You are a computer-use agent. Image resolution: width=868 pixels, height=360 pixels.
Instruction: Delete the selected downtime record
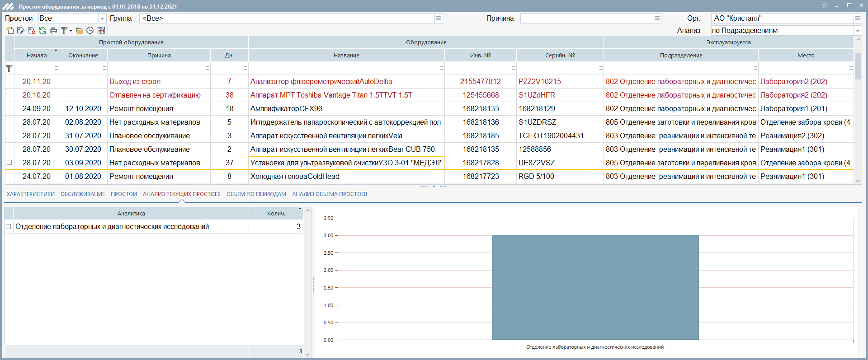coord(32,31)
